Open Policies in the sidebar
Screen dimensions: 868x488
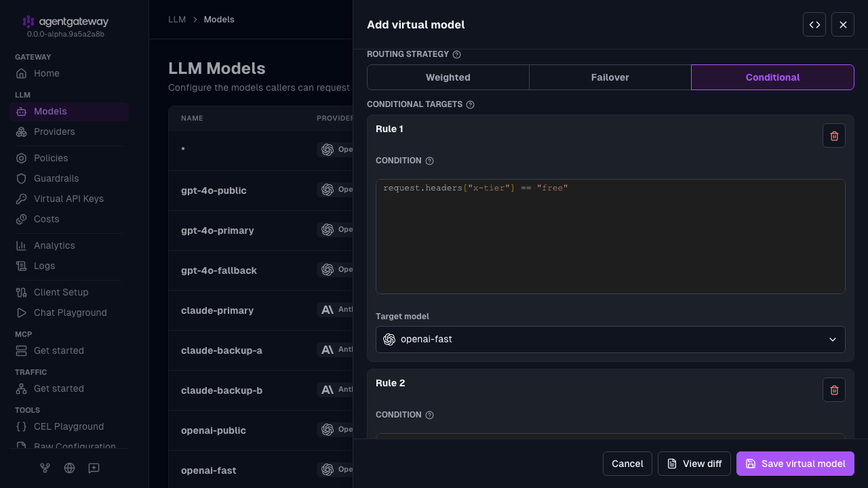[69, 158]
